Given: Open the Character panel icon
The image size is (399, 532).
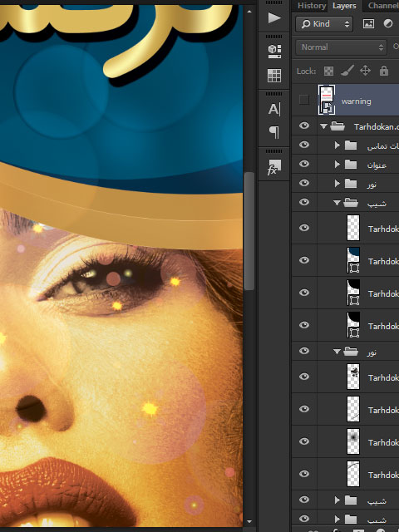Looking at the screenshot, I should coord(274,109).
